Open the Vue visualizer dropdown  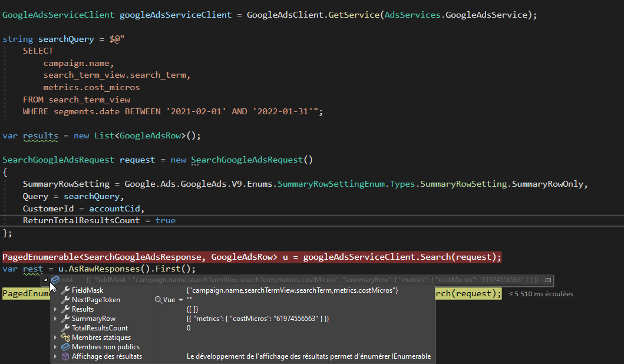180,299
